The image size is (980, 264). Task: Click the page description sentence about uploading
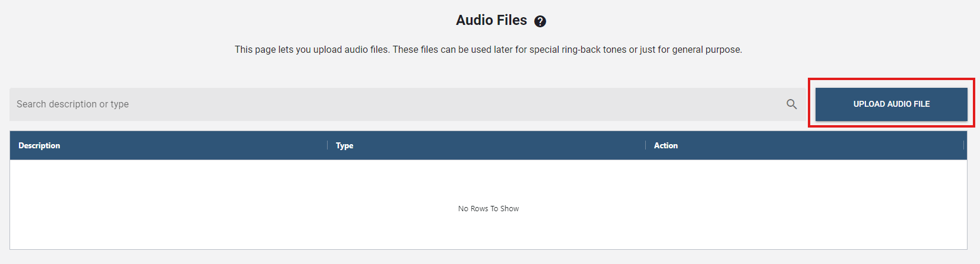pos(488,50)
